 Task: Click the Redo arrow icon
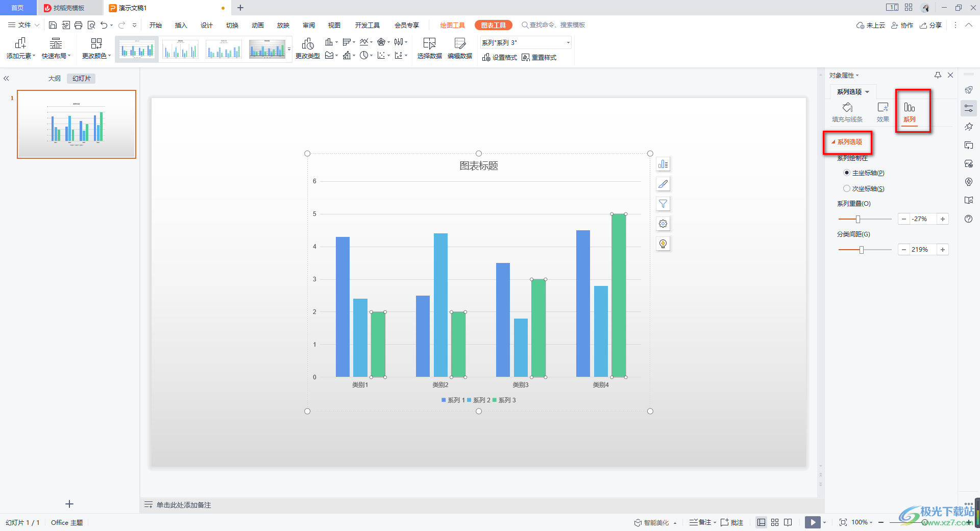click(121, 25)
